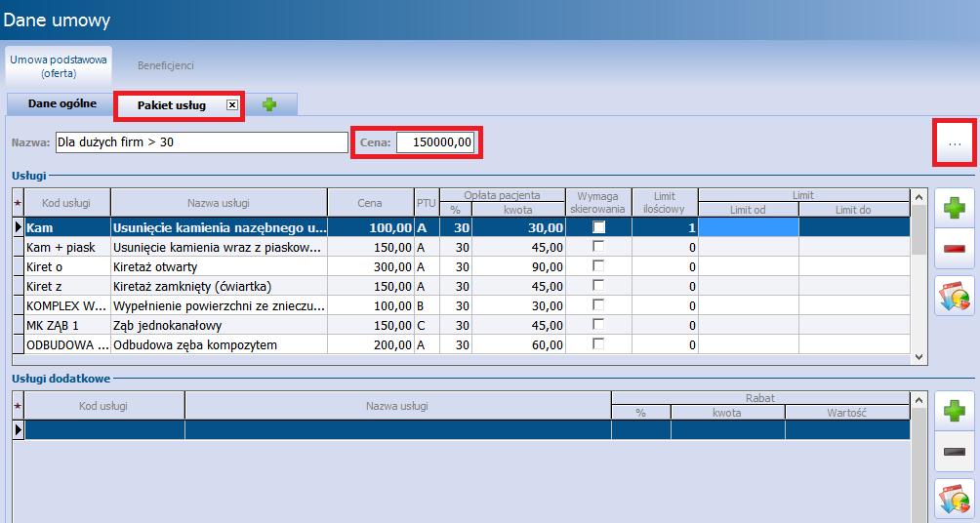This screenshot has height=523, width=980.
Task: Remove a row from Usługi dodatkowe with grey minus
Action: [x=955, y=452]
